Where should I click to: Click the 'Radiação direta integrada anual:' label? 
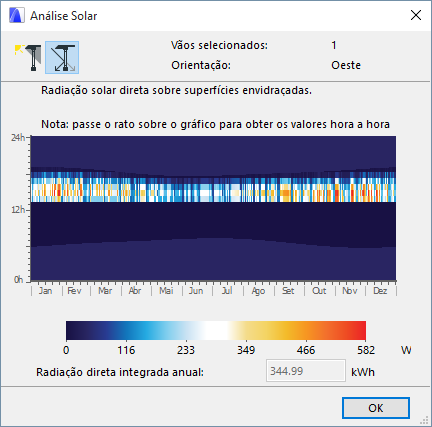click(x=120, y=372)
